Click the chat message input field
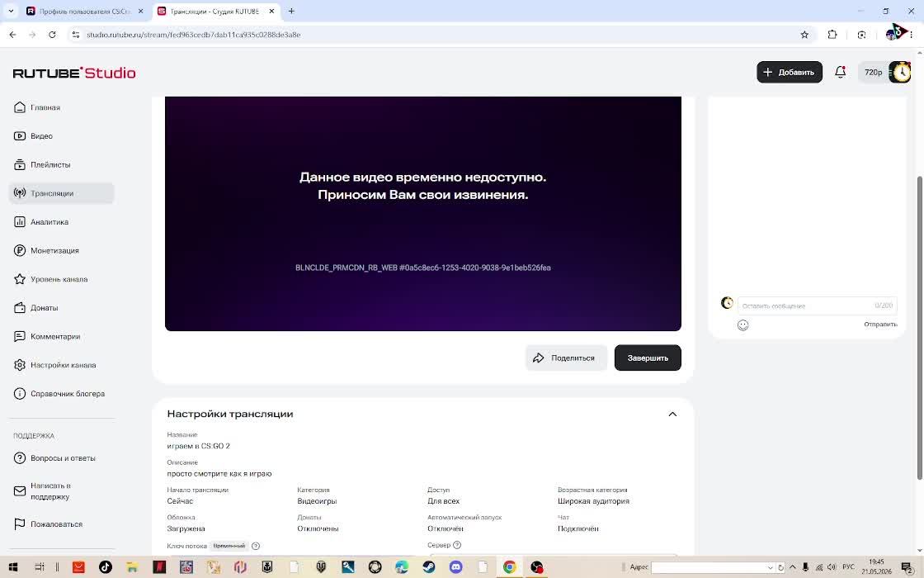Image resolution: width=924 pixels, height=578 pixels. [817, 306]
